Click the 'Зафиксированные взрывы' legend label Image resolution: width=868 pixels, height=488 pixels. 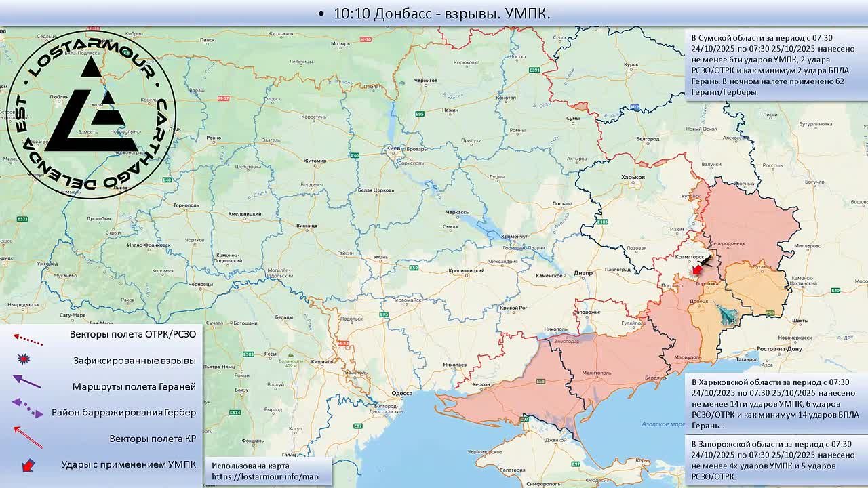coord(134,361)
